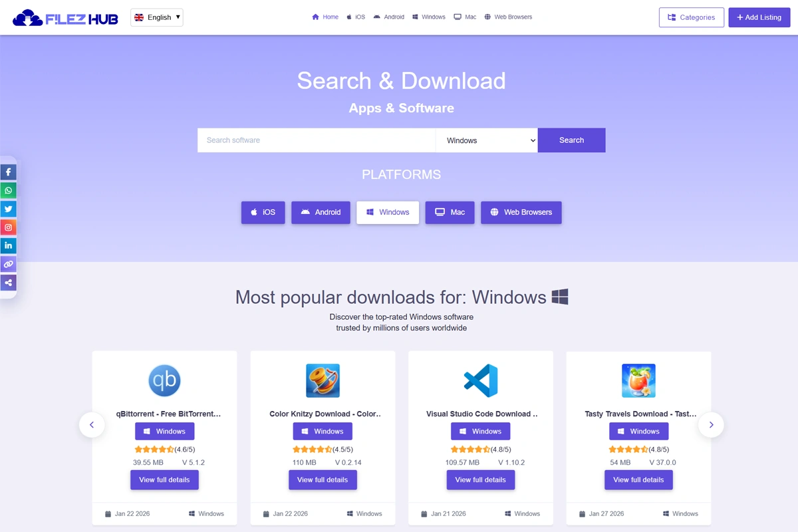View full details for Color Knitzy
The height and width of the screenshot is (532, 798).
point(323,480)
